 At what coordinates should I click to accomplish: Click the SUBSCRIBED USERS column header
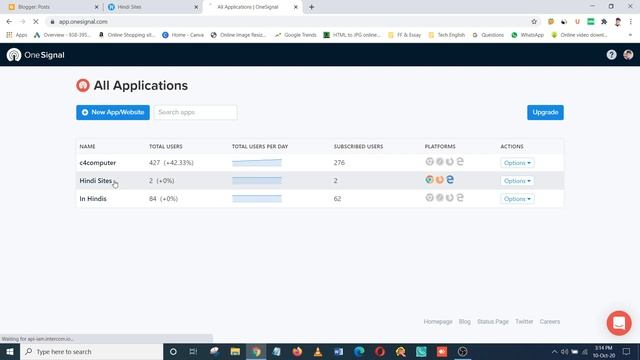click(358, 146)
